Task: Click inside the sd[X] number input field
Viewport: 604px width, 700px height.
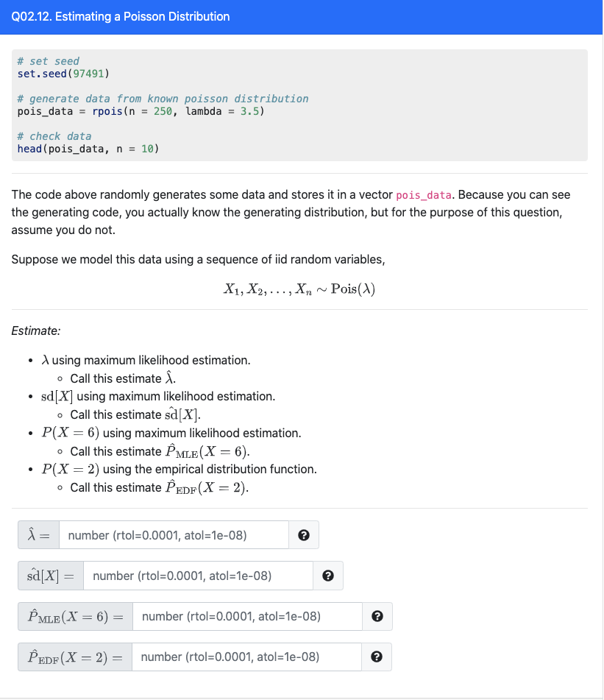Action: tap(197, 576)
